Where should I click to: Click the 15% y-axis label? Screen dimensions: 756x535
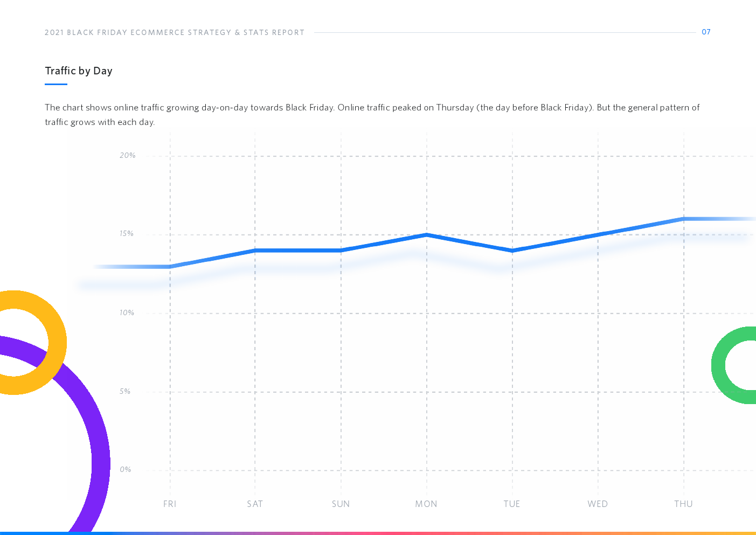click(x=127, y=234)
